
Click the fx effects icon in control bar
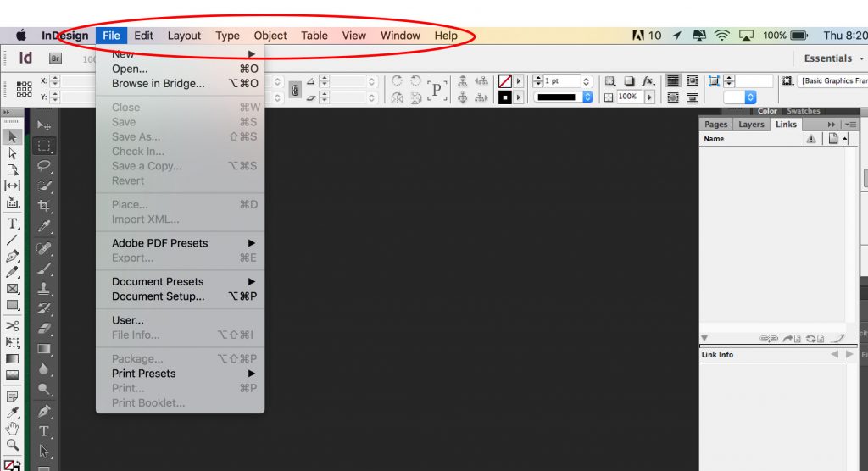(648, 80)
